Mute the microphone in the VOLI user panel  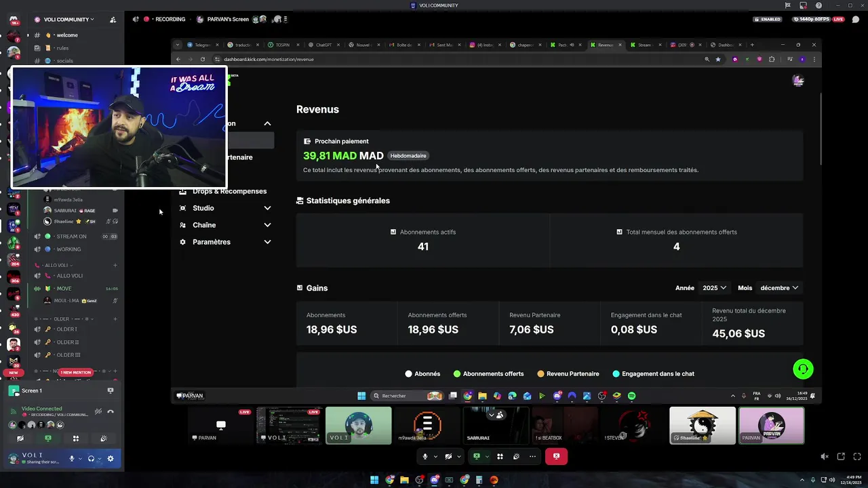pyautogui.click(x=72, y=459)
